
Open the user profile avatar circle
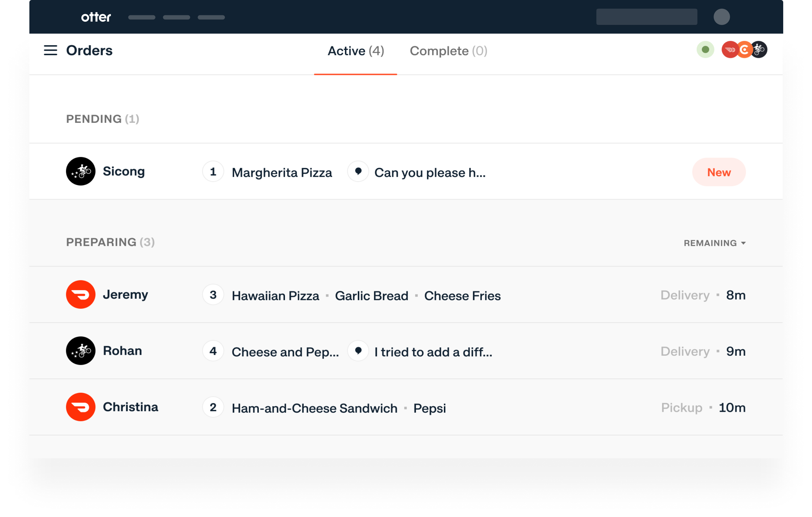722,17
